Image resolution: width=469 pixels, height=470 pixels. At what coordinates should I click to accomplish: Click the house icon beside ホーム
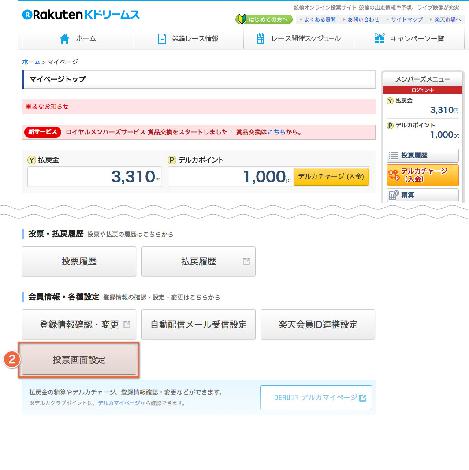pos(64,39)
